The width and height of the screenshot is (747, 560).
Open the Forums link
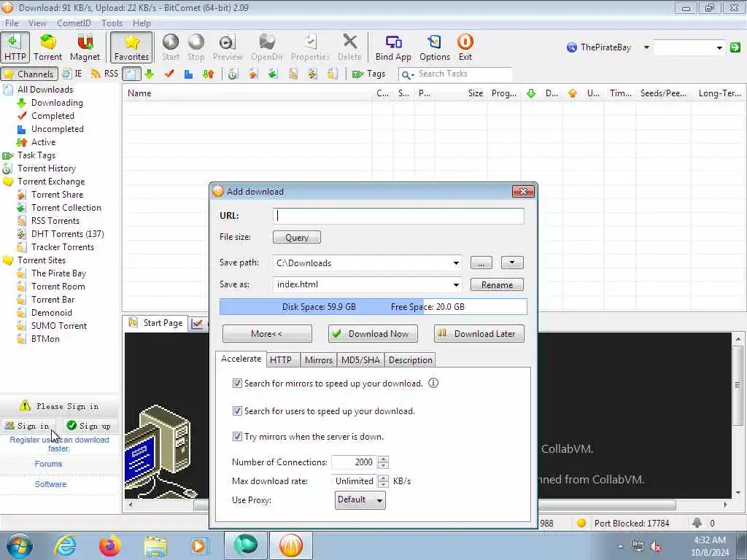[48, 464]
